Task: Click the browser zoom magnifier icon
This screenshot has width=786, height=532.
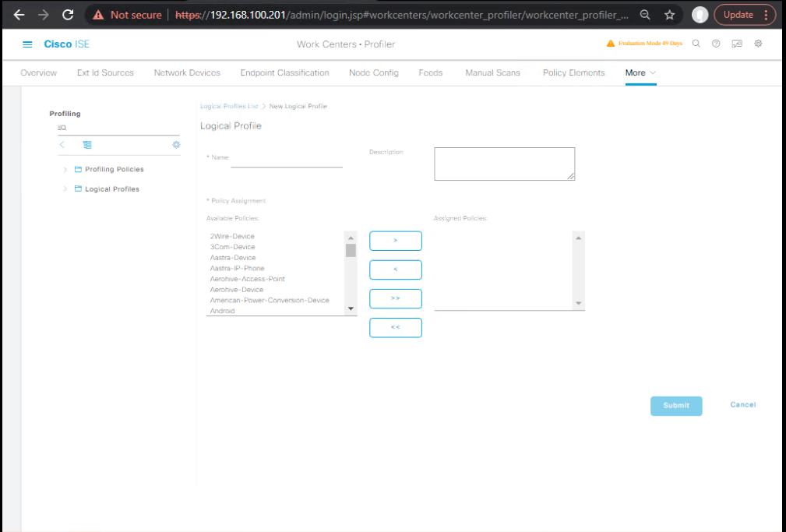Action: click(x=645, y=15)
